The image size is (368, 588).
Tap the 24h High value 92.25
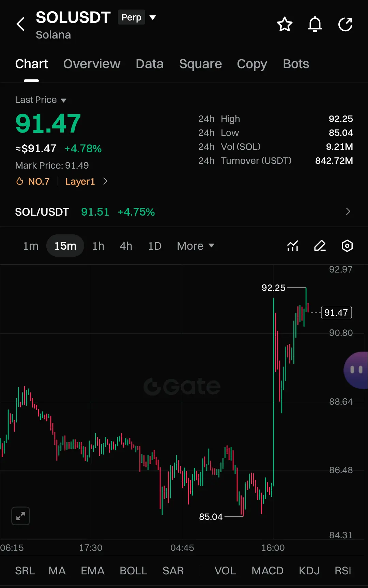tap(341, 119)
